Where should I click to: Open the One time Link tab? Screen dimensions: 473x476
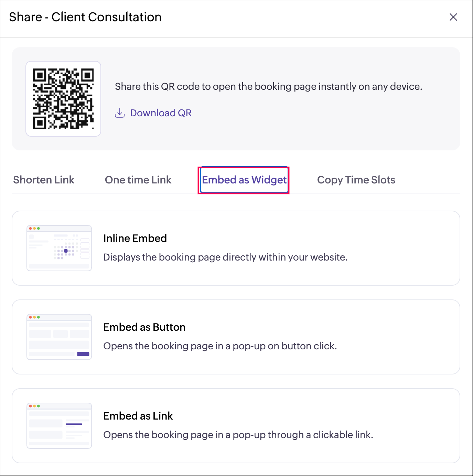coord(138,180)
